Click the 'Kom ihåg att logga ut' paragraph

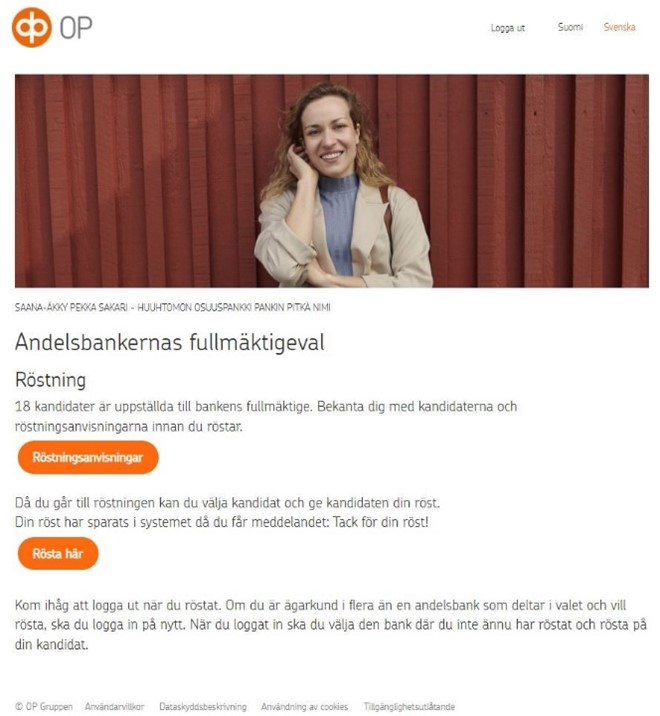(331, 625)
